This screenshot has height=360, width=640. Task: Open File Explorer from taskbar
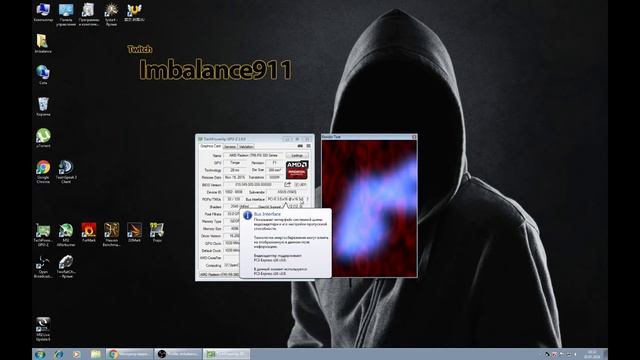point(96,354)
